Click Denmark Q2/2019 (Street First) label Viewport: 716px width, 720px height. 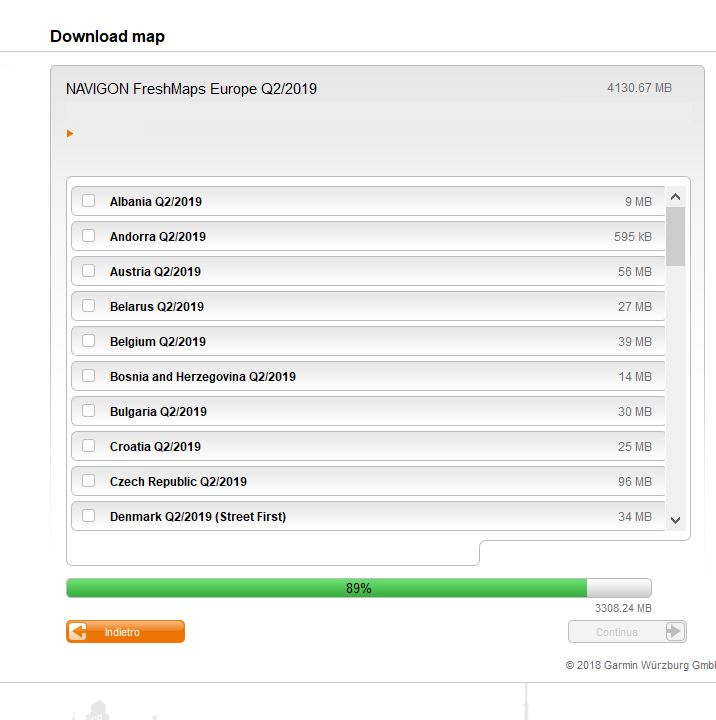(198, 517)
